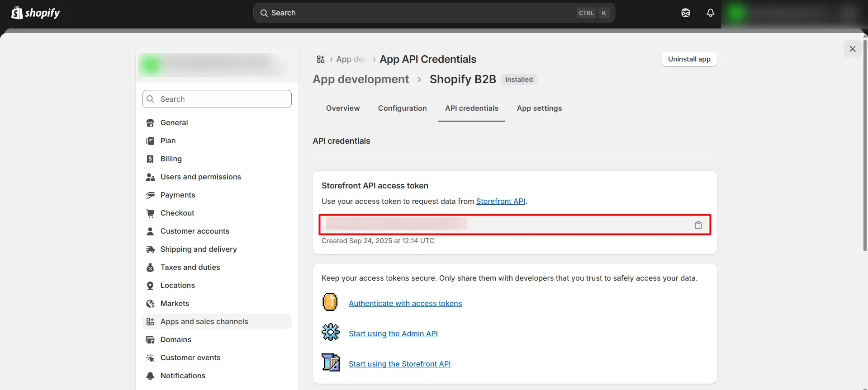Open the notifications bell
This screenshot has width=868, height=390.
pyautogui.click(x=711, y=13)
